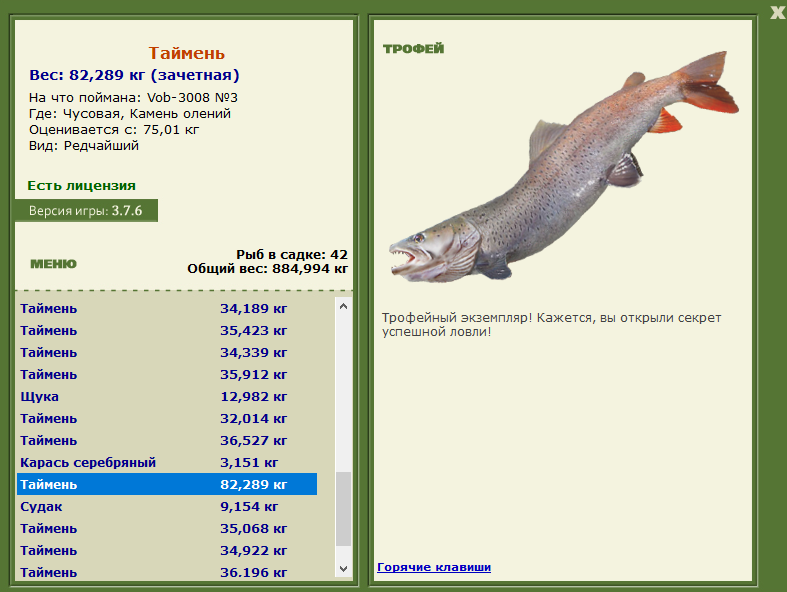Select the Таймень 35,068 кг row

click(167, 528)
